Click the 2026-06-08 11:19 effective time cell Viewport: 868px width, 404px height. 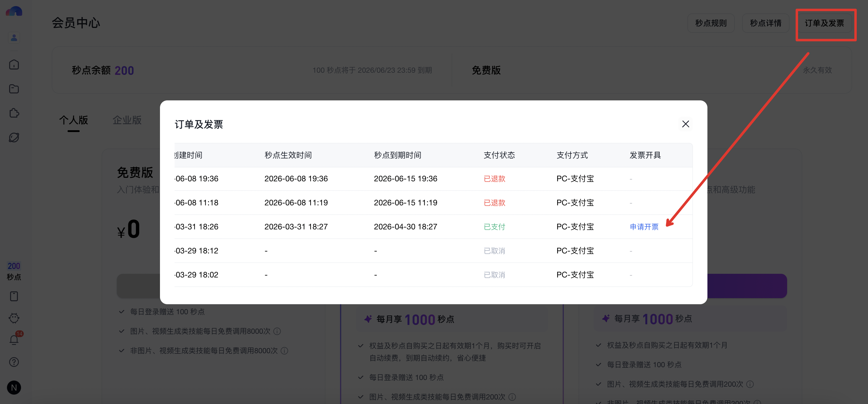click(296, 203)
